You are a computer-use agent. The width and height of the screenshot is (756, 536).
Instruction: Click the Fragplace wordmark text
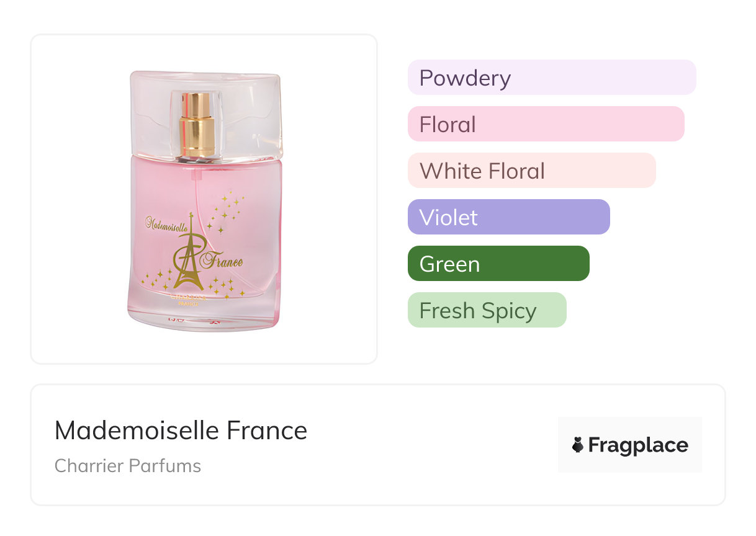click(638, 445)
